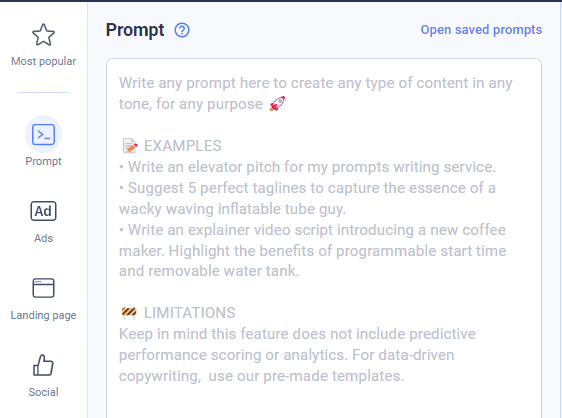
Task: Click the coffee maker video script example
Action: (313, 251)
